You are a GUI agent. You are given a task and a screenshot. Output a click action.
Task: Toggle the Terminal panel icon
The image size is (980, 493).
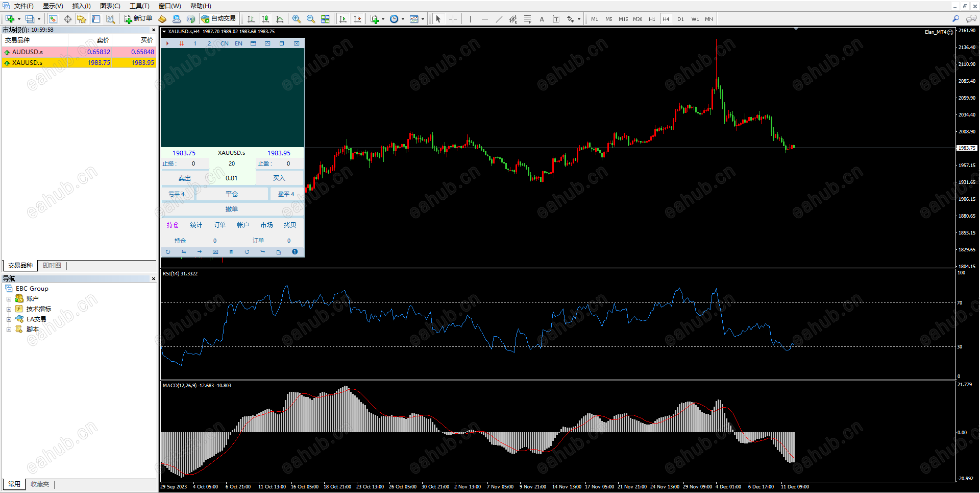pos(96,19)
